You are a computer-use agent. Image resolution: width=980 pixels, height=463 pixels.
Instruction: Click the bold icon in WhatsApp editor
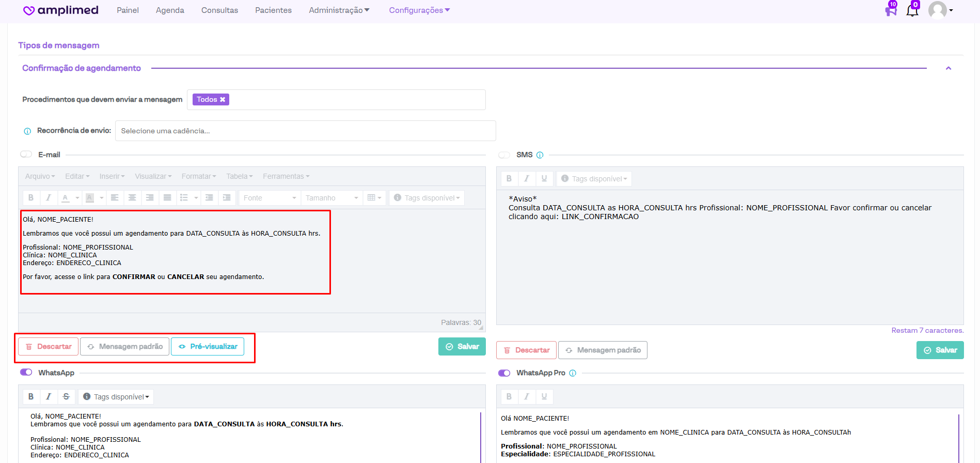[x=31, y=396]
